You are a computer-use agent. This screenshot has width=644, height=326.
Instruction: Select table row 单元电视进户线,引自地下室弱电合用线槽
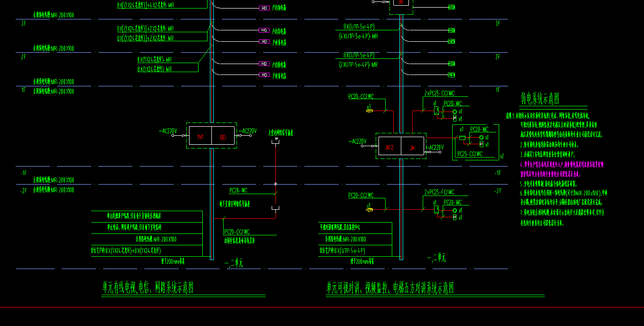(147, 216)
